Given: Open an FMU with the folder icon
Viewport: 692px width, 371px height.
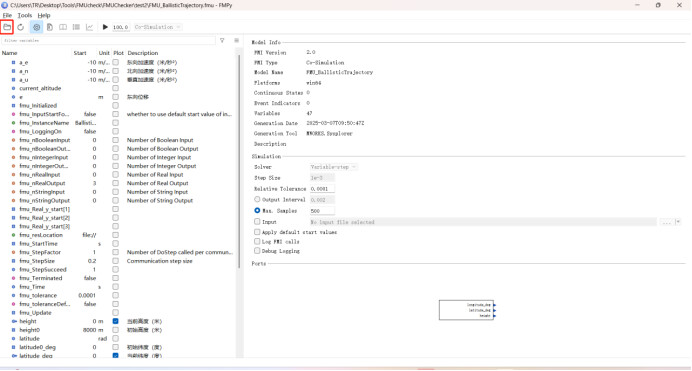Looking at the screenshot, I should click(x=7, y=27).
